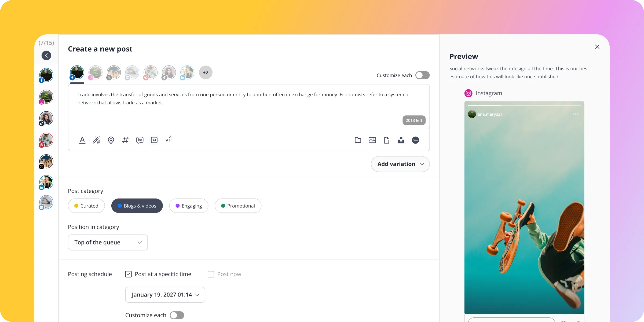
Task: Show the +2 more accounts
Action: 206,72
